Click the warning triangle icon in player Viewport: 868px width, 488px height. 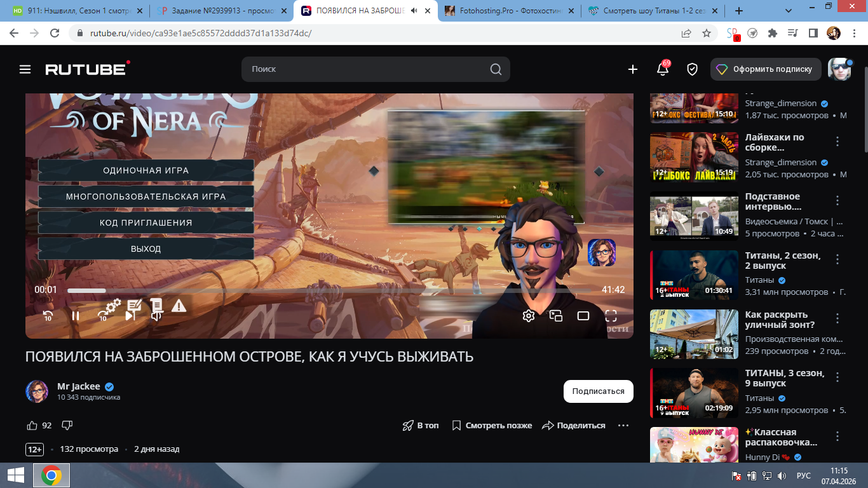coord(179,306)
